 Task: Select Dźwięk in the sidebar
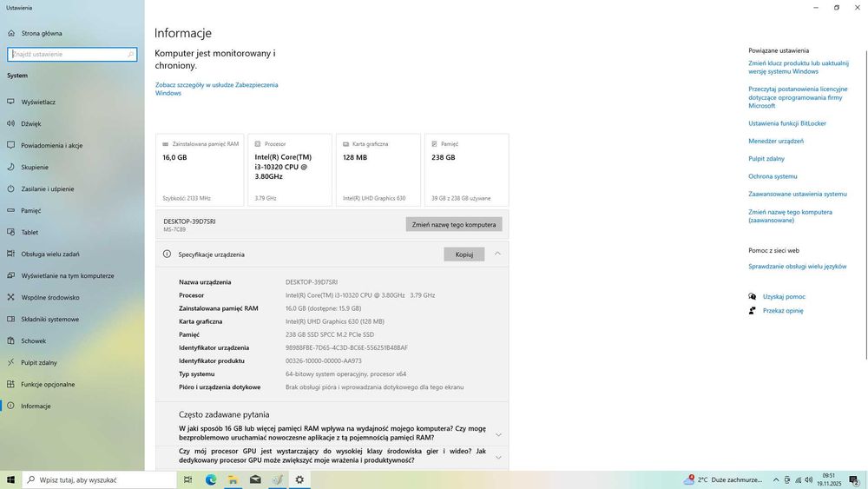(31, 123)
